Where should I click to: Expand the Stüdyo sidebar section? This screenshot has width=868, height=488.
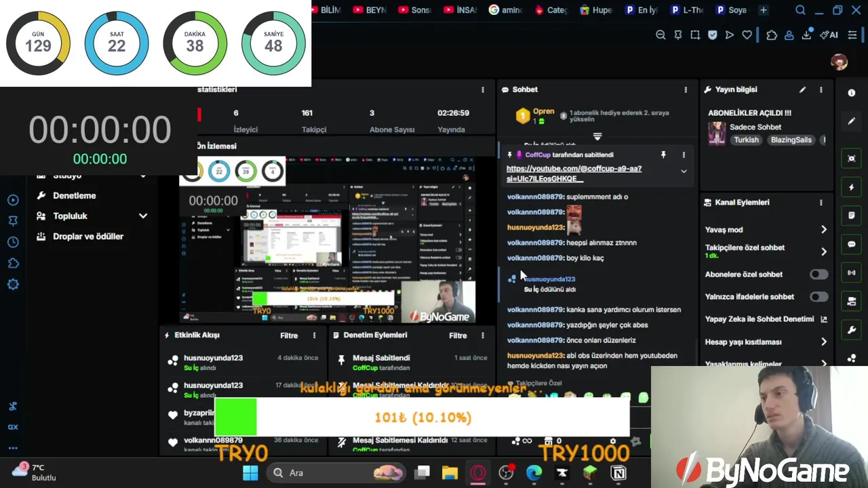tap(143, 176)
